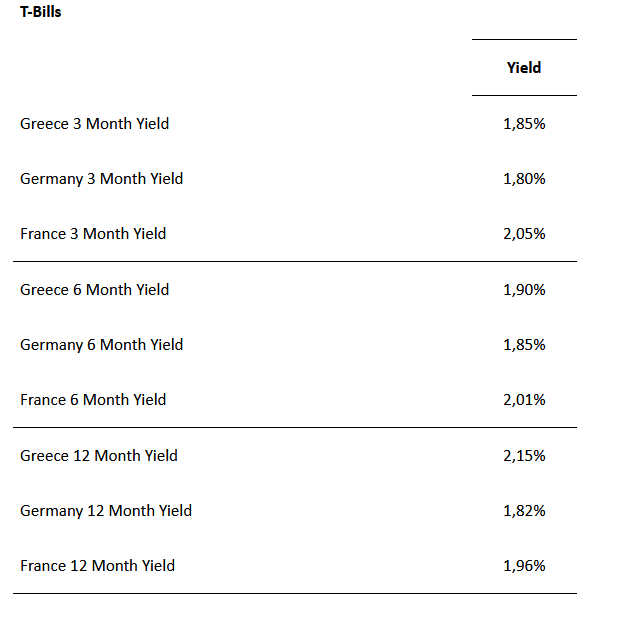631x629 pixels.
Task: Select the Greece 6 Month Yield label
Action: [94, 290]
